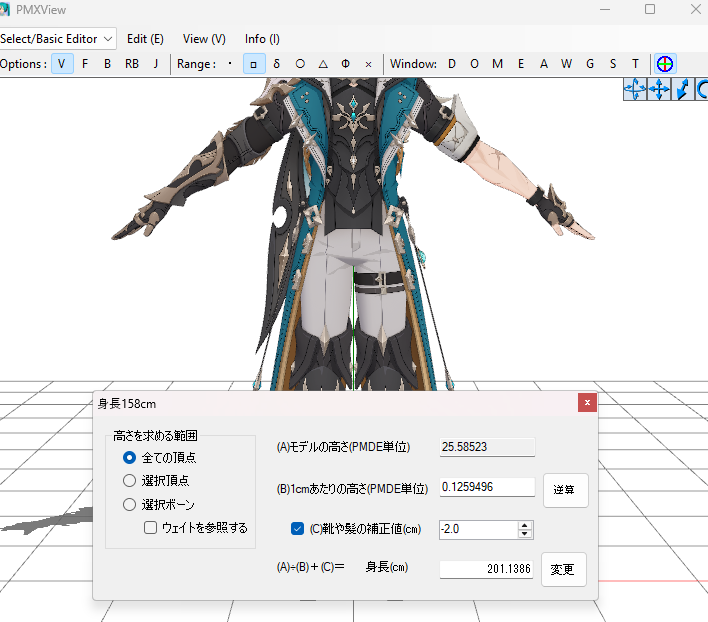708x622 pixels.
Task: Maximize the PMXView window
Action: (x=650, y=9)
